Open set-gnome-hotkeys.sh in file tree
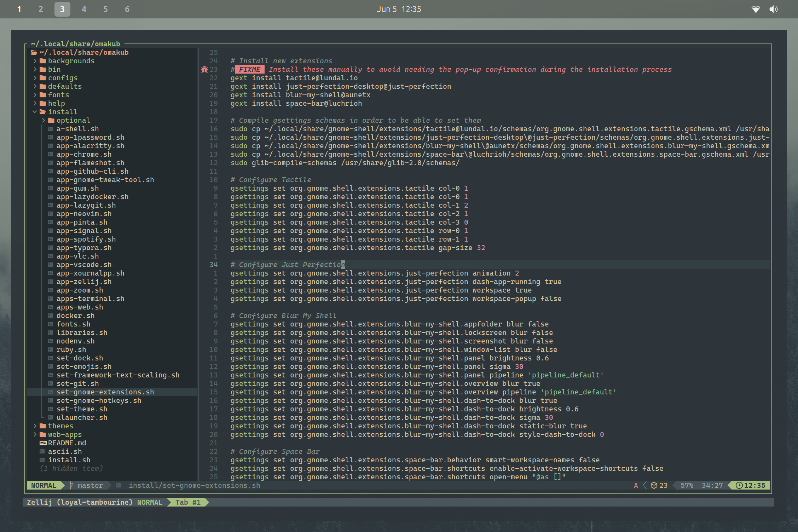The image size is (798, 532). tap(99, 400)
